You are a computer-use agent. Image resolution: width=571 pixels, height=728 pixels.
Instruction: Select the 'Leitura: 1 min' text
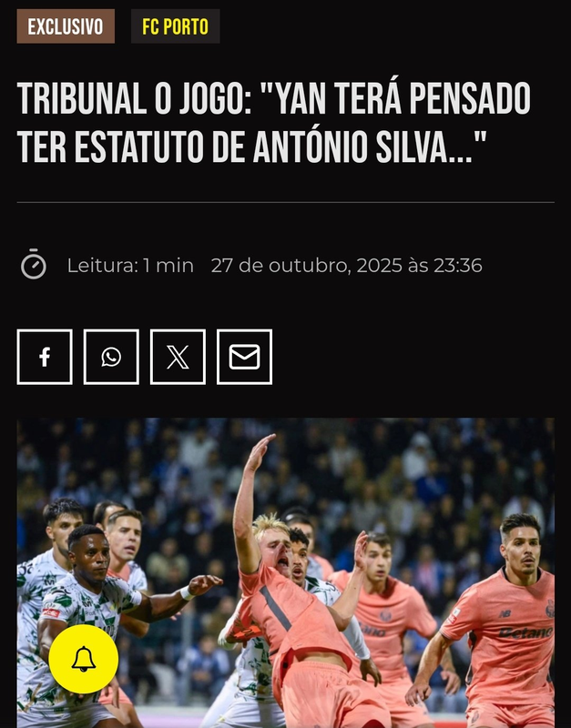click(130, 266)
